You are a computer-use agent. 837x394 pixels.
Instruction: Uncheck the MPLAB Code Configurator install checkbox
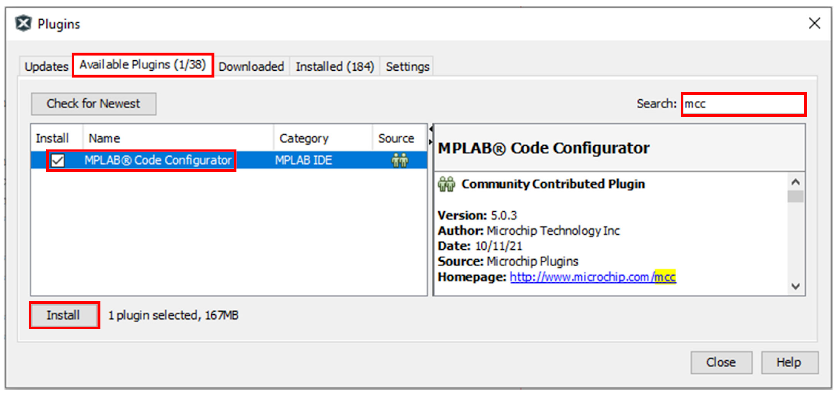(x=58, y=160)
